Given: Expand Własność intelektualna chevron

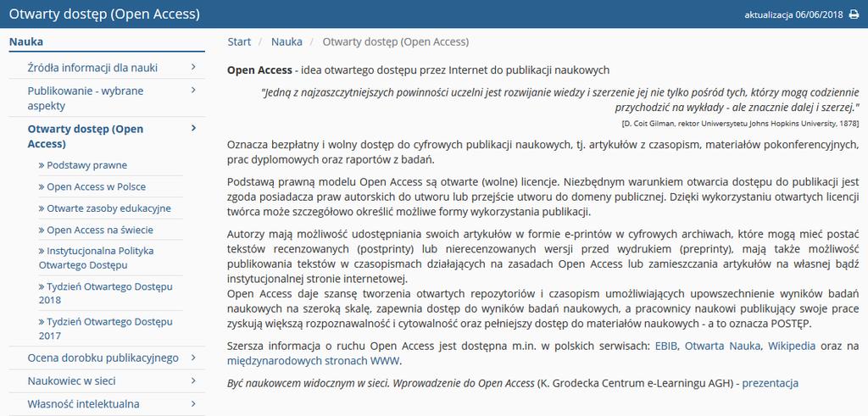Looking at the screenshot, I should click(x=193, y=404).
